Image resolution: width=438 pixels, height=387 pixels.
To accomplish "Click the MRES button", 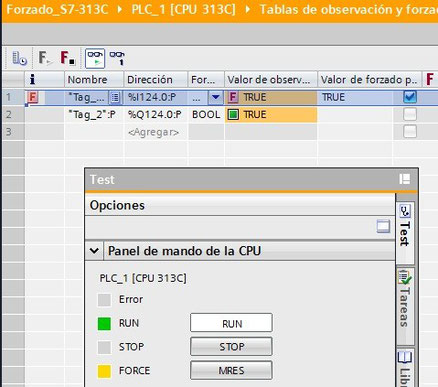I will coord(231,370).
